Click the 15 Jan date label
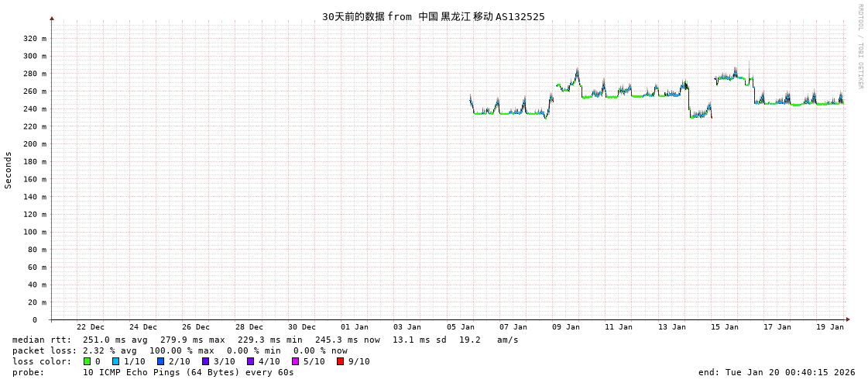The width and height of the screenshot is (868, 383). 725,327
